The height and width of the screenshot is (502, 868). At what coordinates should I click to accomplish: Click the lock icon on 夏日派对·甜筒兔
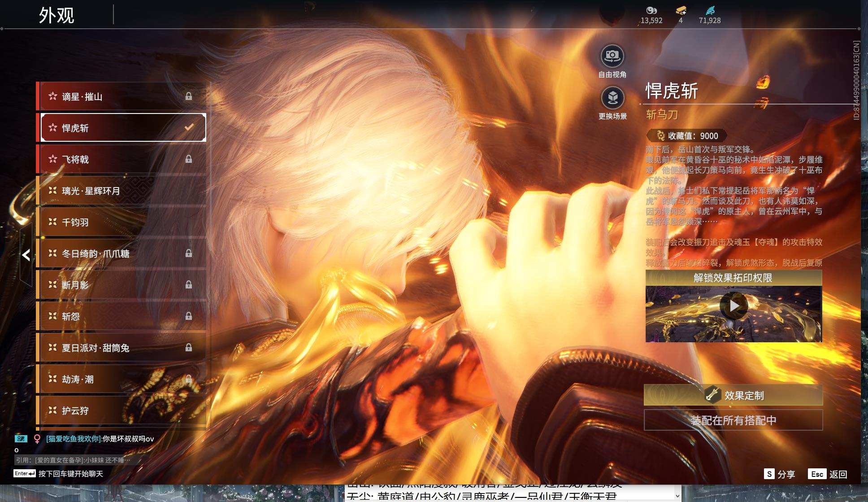click(189, 348)
